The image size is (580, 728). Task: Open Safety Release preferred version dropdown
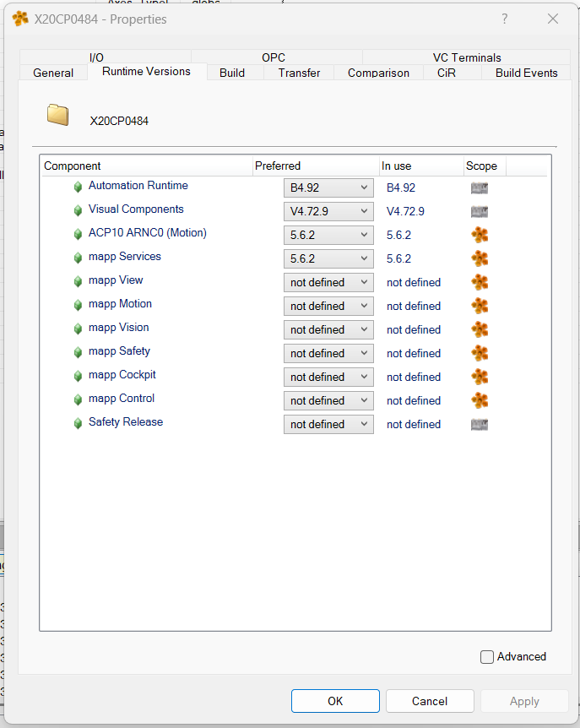coord(328,424)
